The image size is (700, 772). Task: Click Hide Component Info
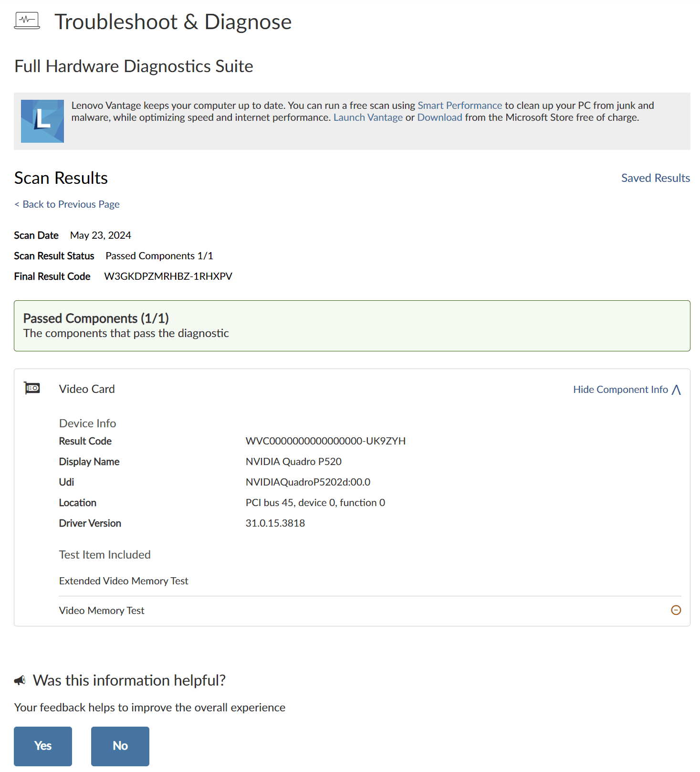pos(620,390)
